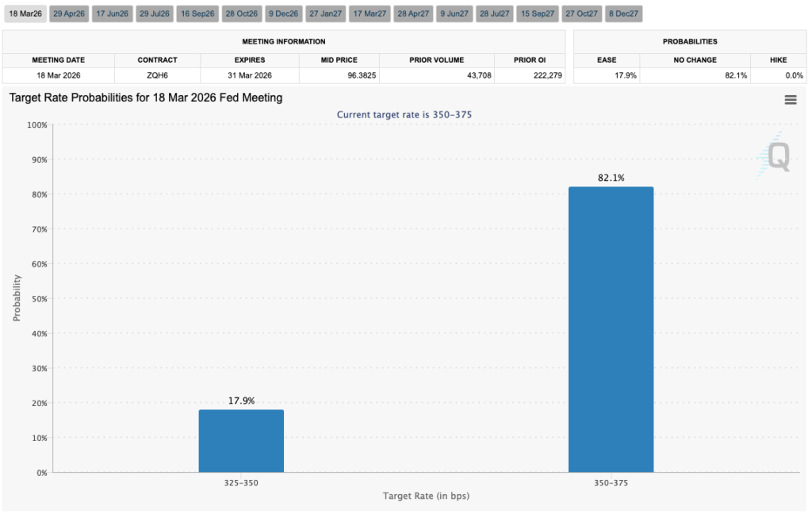Viewport: 812px width, 514px height.
Task: View probabilities for 16 Sep26 meeting
Action: coord(197,13)
